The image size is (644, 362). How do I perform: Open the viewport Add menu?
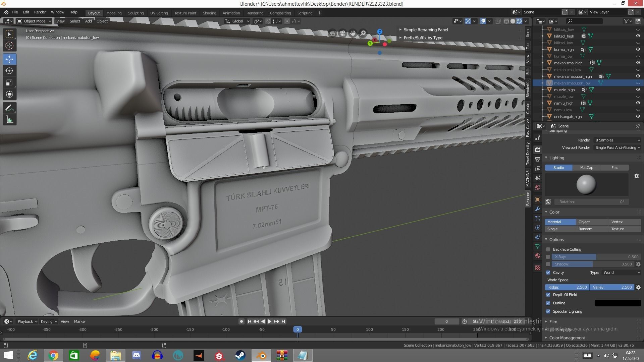[x=88, y=21]
